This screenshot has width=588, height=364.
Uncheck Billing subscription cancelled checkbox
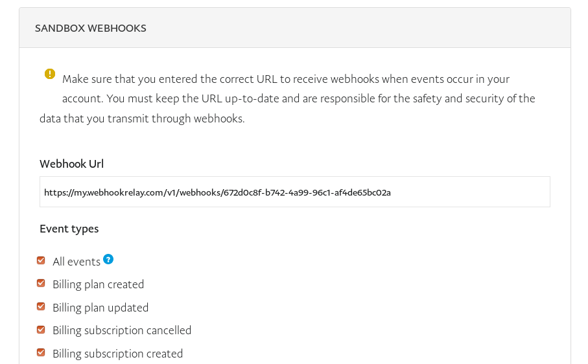pos(41,330)
